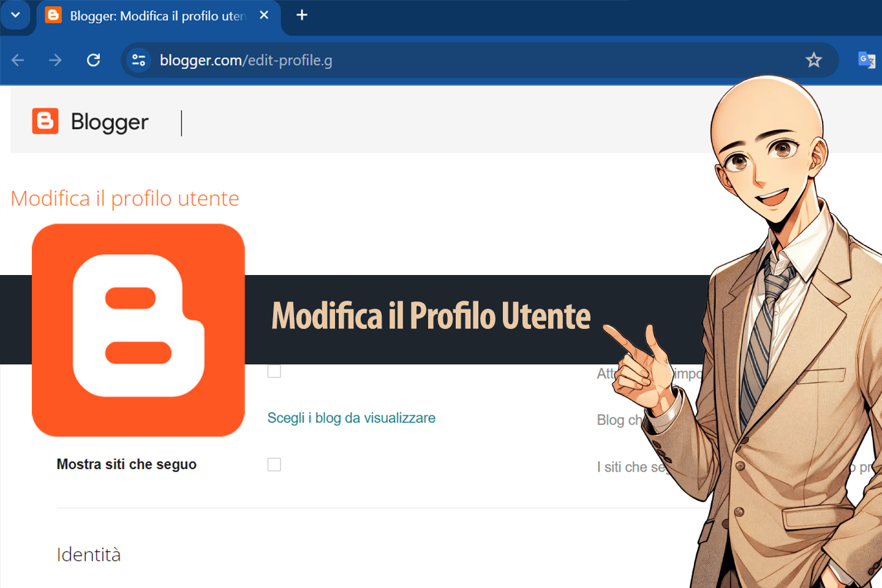Click the large orange Blogger logo image
Screen dimensions: 882x588
(x=138, y=330)
